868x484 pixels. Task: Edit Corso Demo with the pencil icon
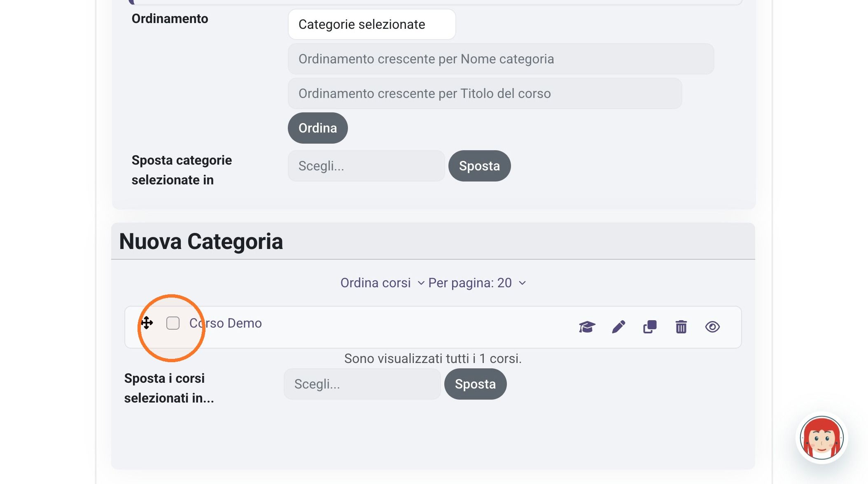(618, 327)
